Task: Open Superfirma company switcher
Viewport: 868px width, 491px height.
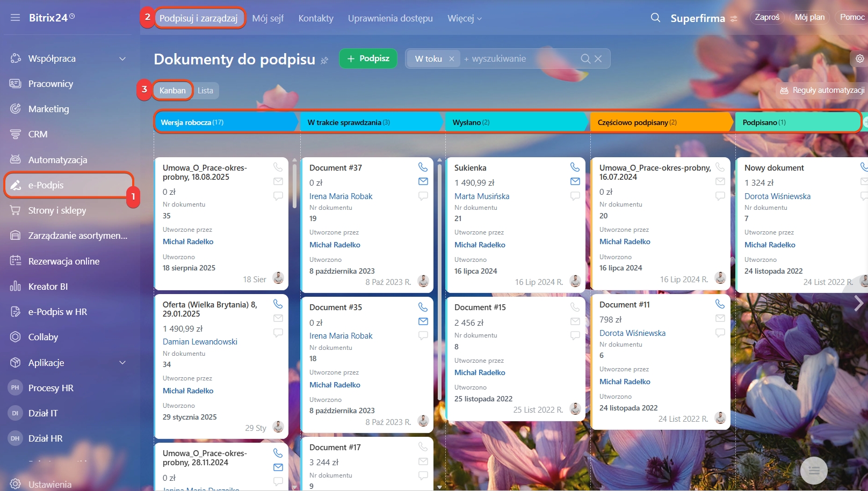Action: (x=704, y=18)
